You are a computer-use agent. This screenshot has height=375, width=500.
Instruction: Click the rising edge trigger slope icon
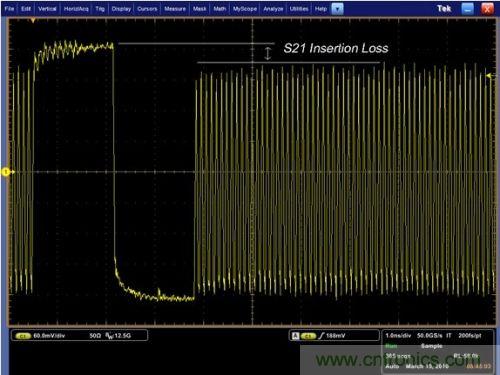[x=321, y=336]
